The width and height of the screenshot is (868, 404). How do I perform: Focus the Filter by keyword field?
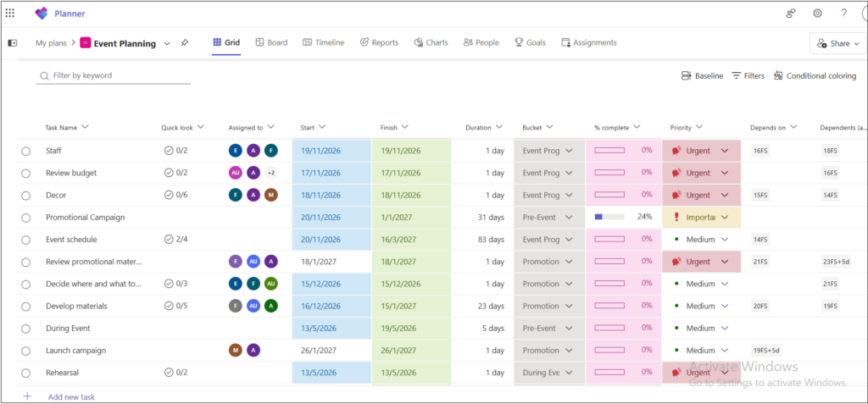tap(114, 76)
